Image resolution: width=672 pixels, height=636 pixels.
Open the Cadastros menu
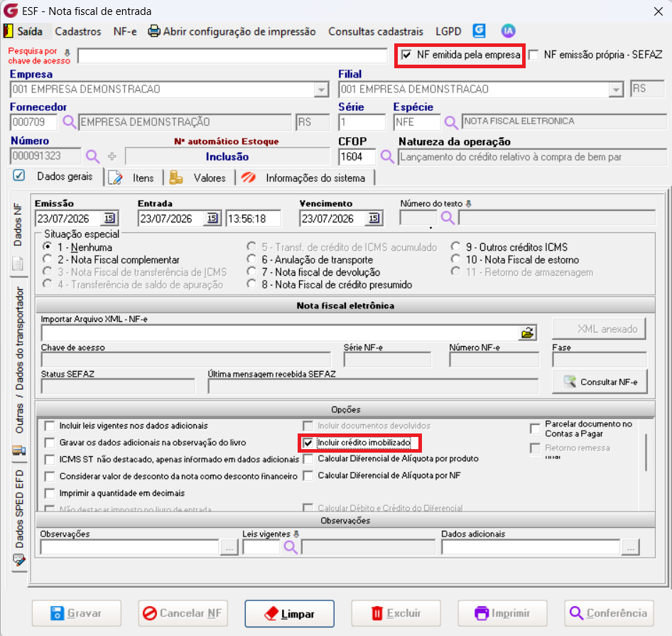pyautogui.click(x=78, y=31)
